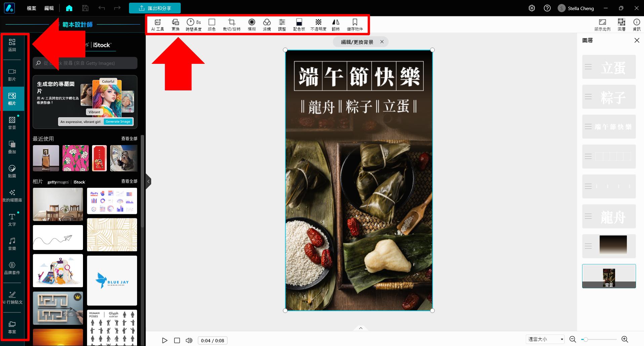
Task: Open the 音樂 sidebar section
Action: pyautogui.click(x=12, y=244)
